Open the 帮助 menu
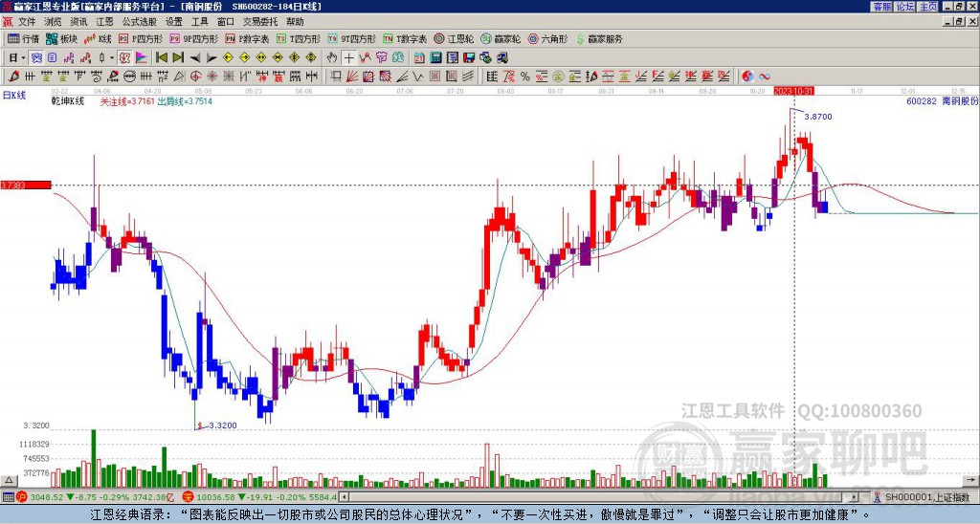The image size is (980, 524). (295, 22)
